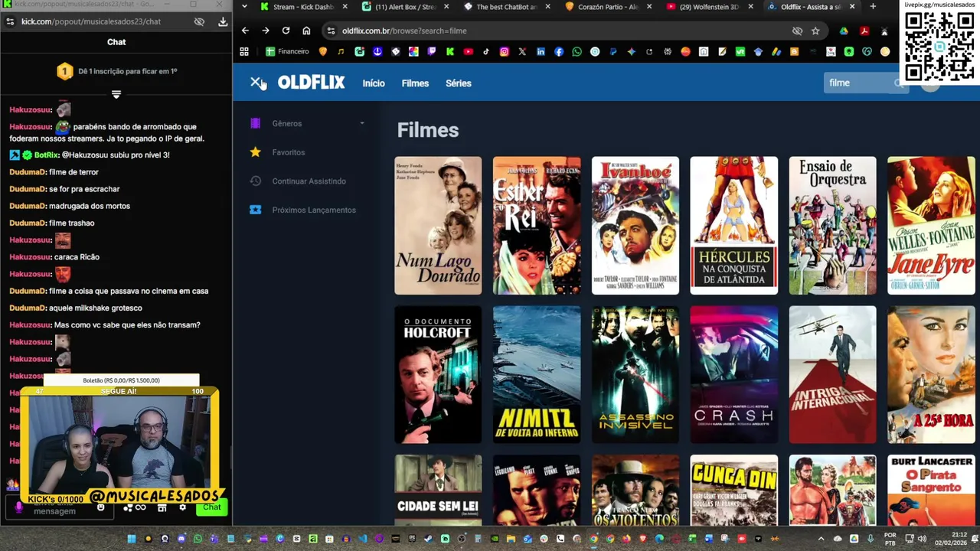
Task: Open a new browser tab
Action: [873, 7]
